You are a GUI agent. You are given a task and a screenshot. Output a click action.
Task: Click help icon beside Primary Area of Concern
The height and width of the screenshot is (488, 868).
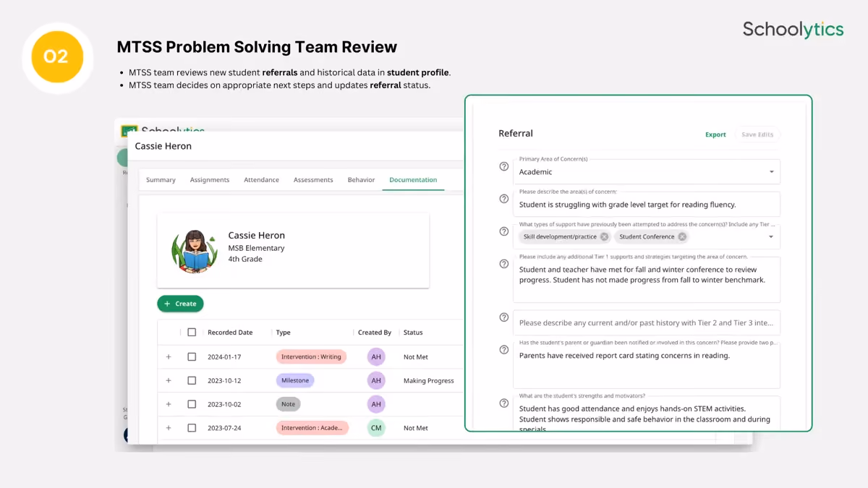[504, 166]
